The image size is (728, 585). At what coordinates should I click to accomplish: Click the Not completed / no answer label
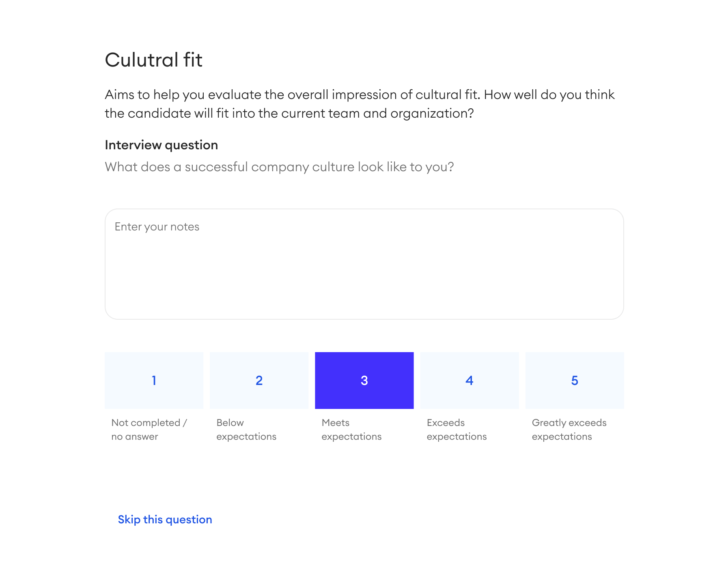tap(149, 429)
